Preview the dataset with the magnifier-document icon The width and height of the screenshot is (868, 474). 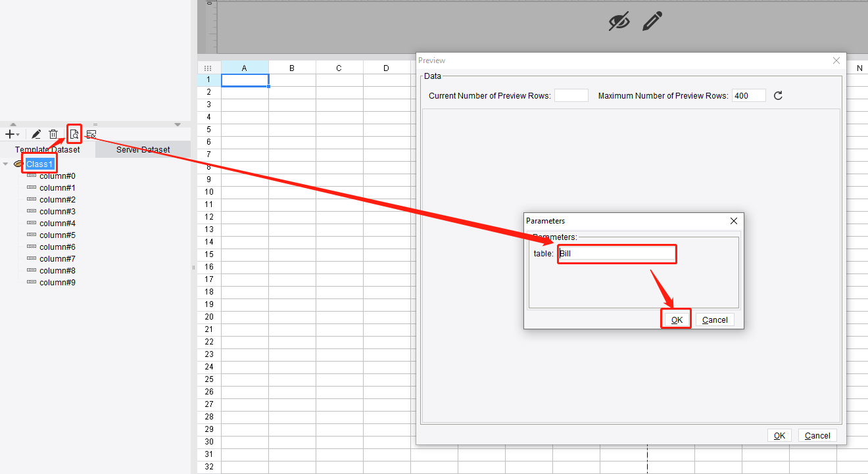[74, 134]
